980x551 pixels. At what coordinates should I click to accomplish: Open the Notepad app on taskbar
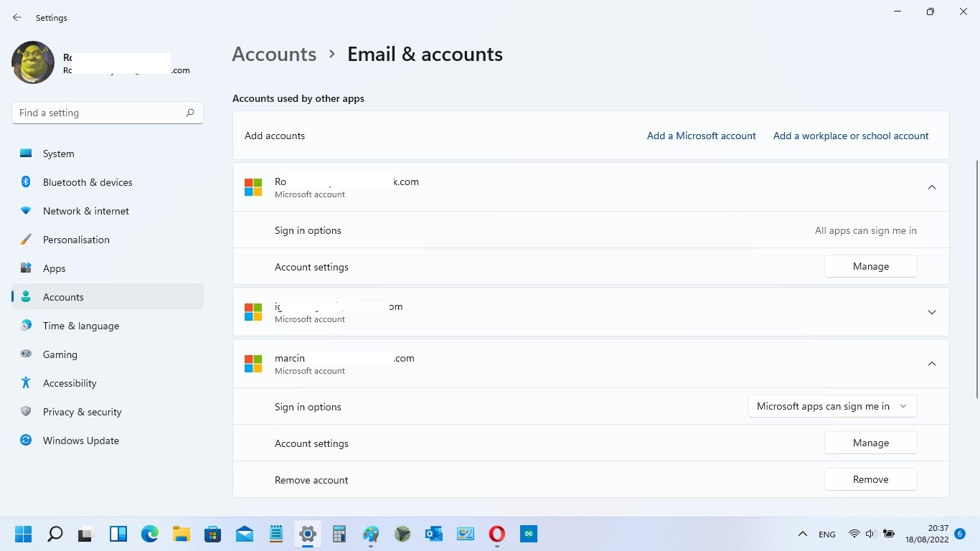276,534
